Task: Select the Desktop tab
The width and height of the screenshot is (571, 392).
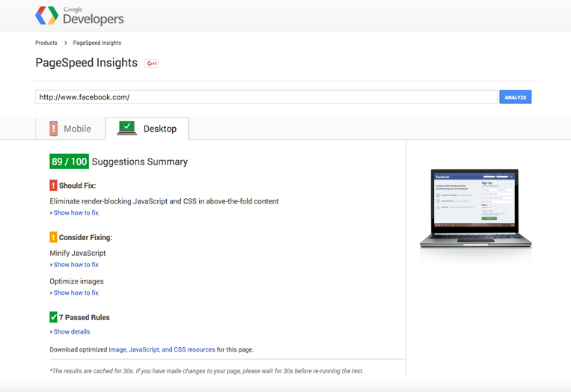Action: 147,129
